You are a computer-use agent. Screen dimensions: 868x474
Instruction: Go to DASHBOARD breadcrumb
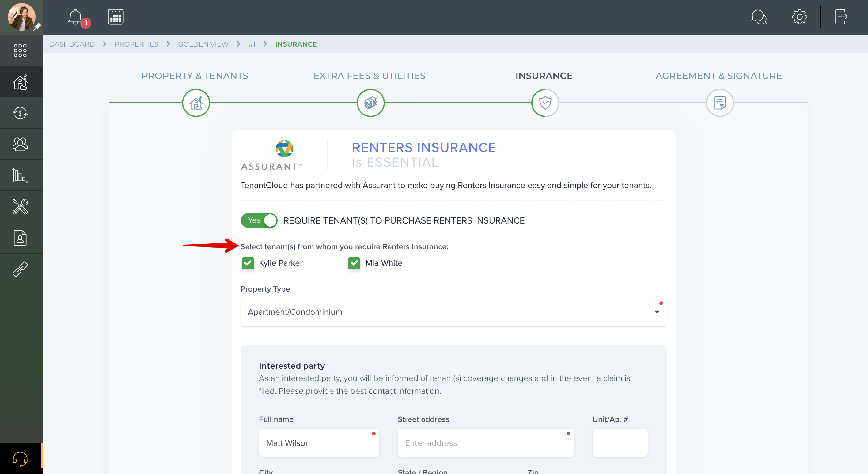pos(72,44)
